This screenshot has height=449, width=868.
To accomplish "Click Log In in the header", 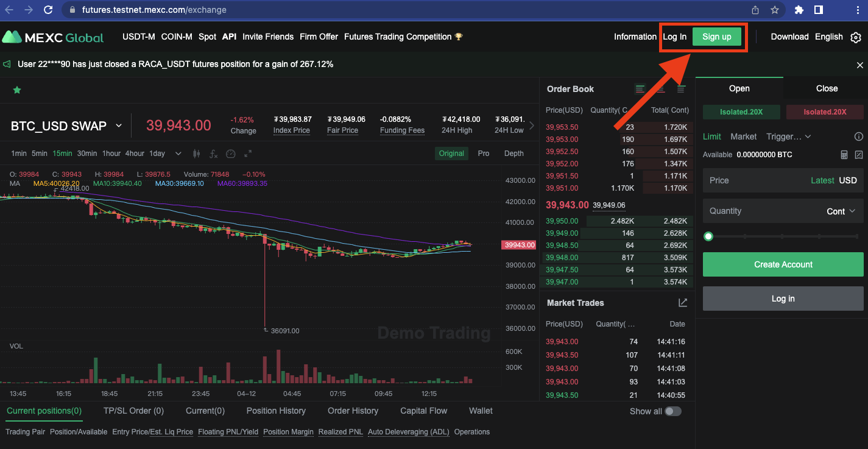I will coord(674,37).
